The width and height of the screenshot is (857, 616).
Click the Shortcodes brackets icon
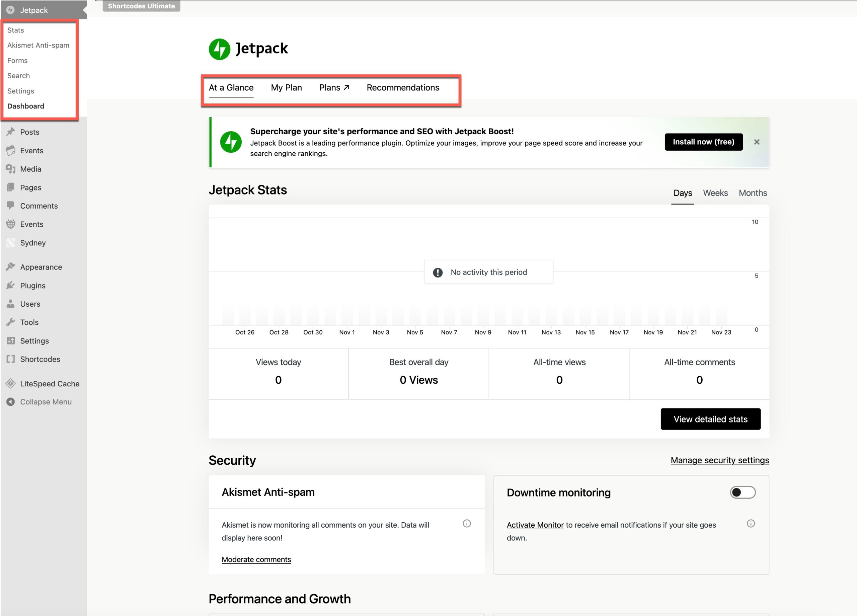[x=11, y=359]
